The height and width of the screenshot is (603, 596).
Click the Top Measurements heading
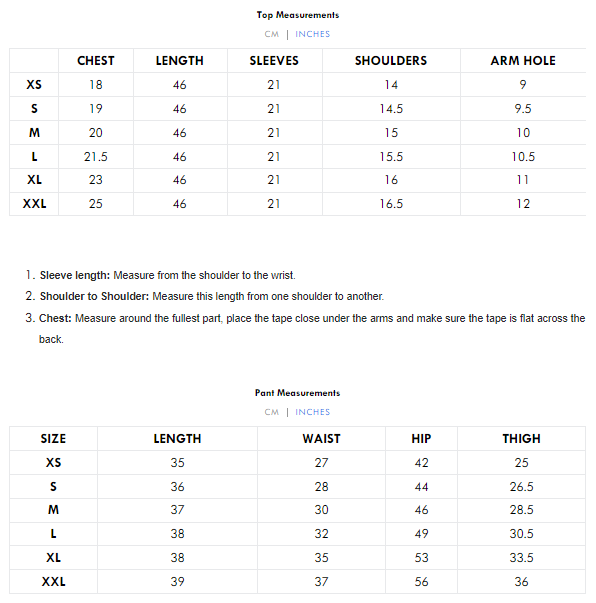[x=298, y=15]
